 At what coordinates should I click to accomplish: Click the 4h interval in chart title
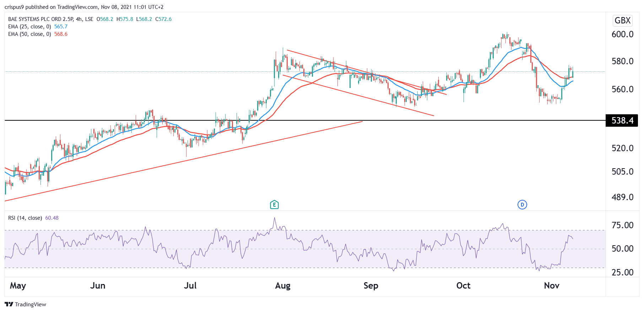tap(79, 19)
